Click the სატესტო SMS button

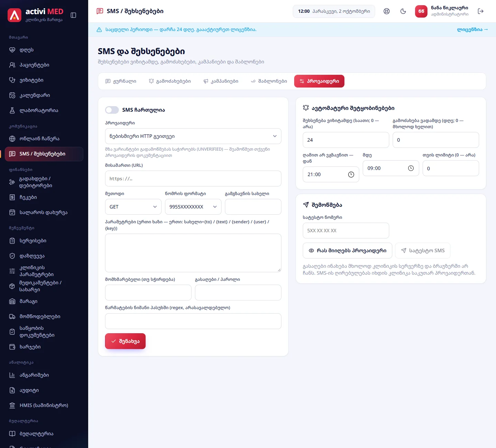(x=423, y=251)
